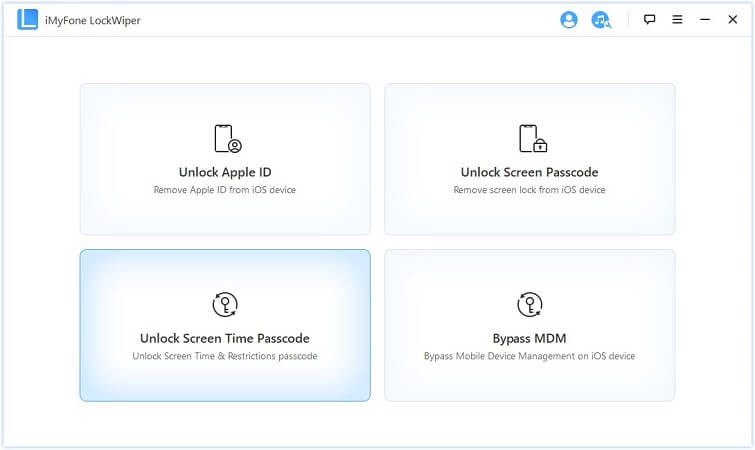Click the iMyFone LockWiper window title text
755x450 pixels.
(x=94, y=20)
